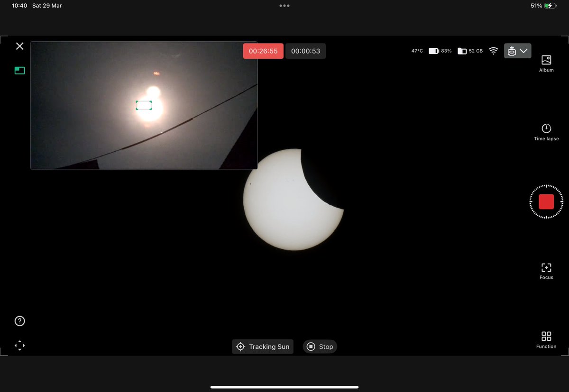Viewport: 569px width, 392px height.
Task: Tap the Wi-Fi connection icon
Action: [494, 51]
